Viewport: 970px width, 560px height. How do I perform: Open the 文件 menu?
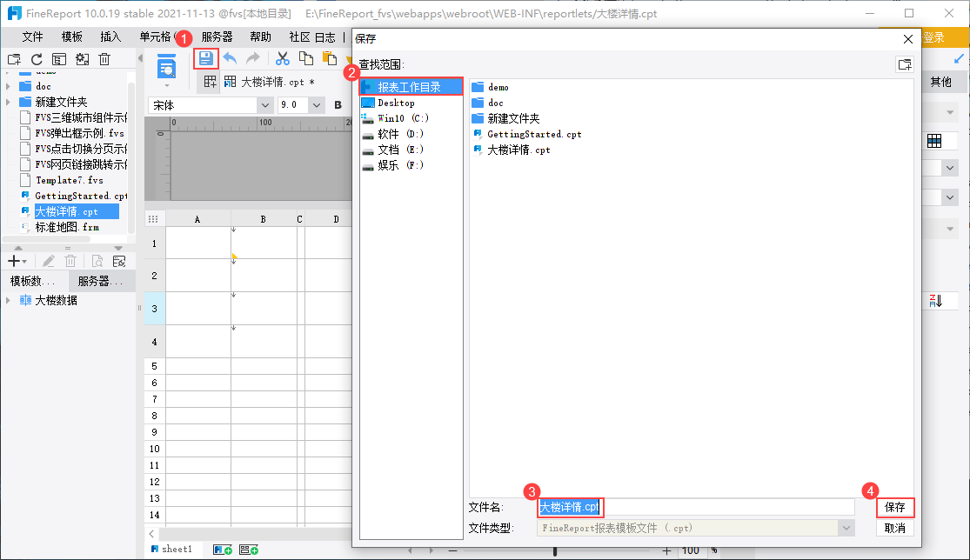pos(32,37)
